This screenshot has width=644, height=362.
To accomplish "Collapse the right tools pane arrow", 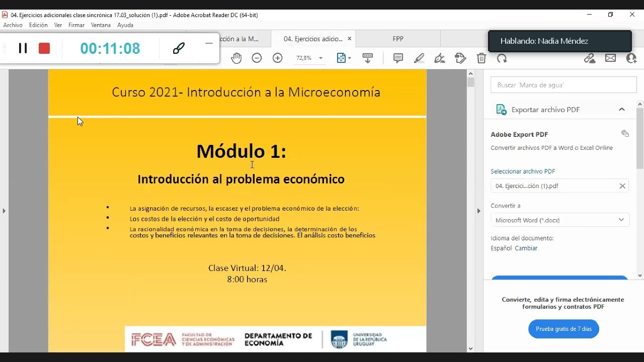I will [x=478, y=211].
